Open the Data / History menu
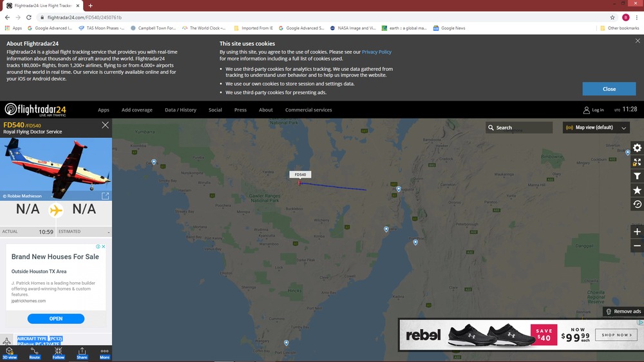Screen dimensions: 644x362 180,110
